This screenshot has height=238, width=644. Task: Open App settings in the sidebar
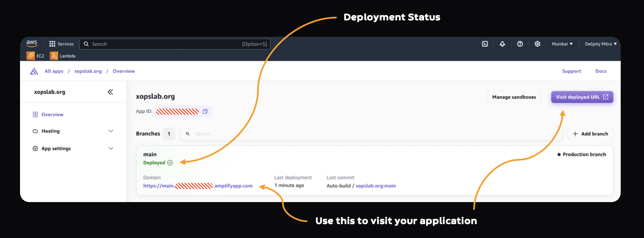pos(56,149)
